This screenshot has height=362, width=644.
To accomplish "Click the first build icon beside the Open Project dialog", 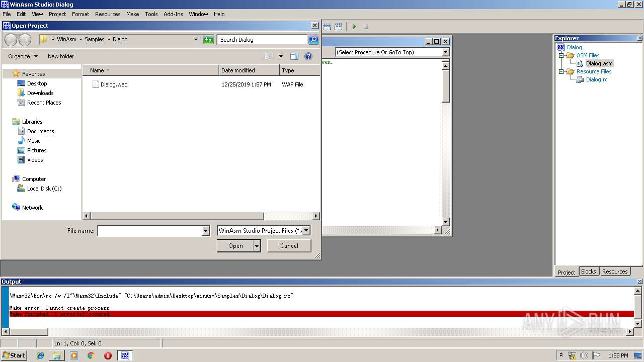I will click(327, 27).
